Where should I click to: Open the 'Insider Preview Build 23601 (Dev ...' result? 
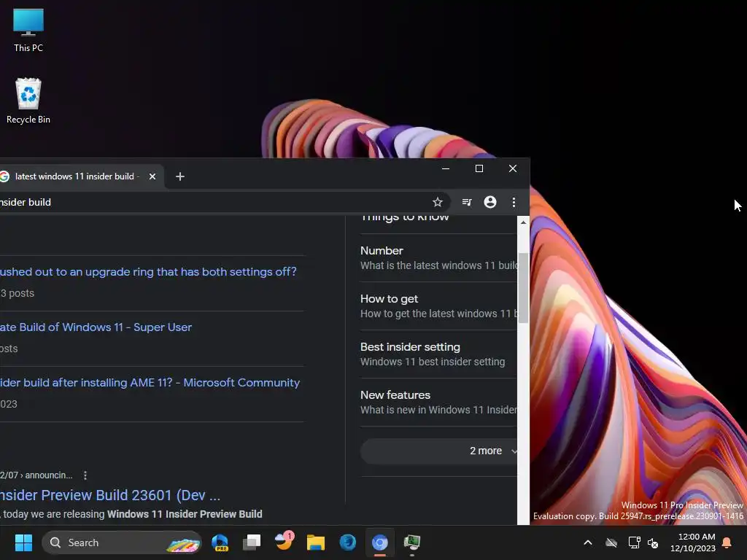pos(110,495)
